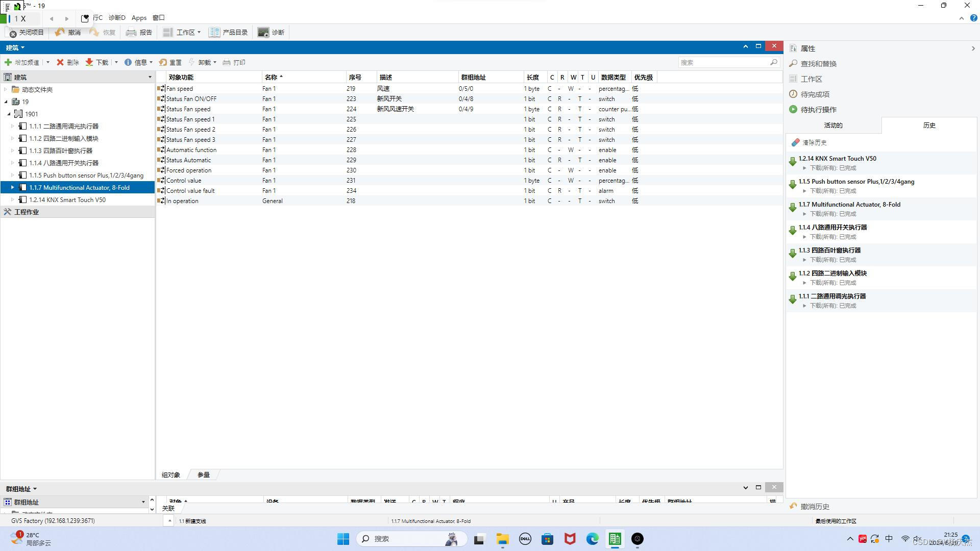Open the Reports (报告) printer icon
The width and height of the screenshot is (980, 551).
pyautogui.click(x=131, y=33)
